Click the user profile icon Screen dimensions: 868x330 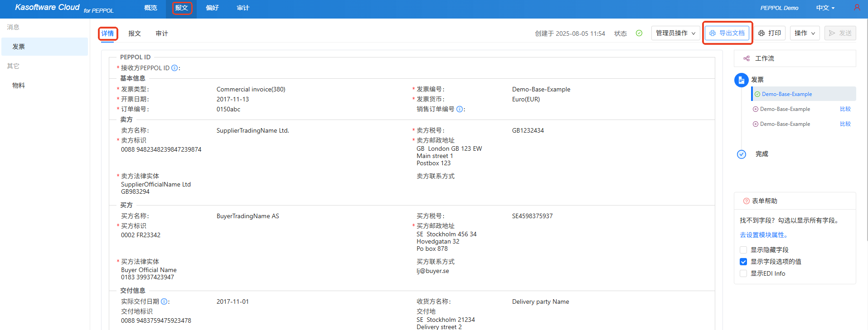(x=857, y=8)
